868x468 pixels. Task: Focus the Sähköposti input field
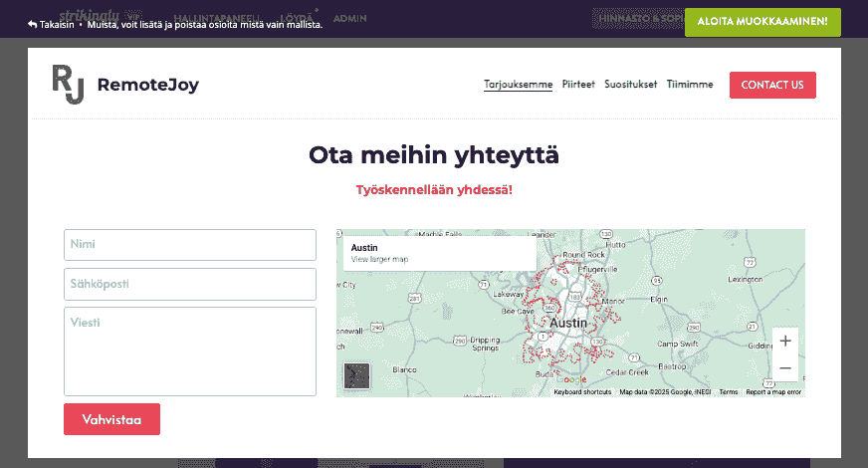[190, 284]
